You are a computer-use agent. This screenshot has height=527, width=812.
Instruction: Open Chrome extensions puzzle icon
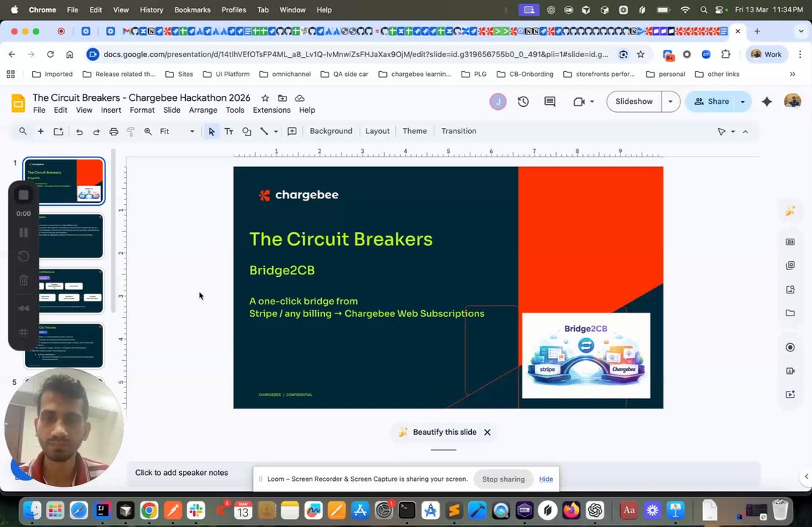coord(726,54)
